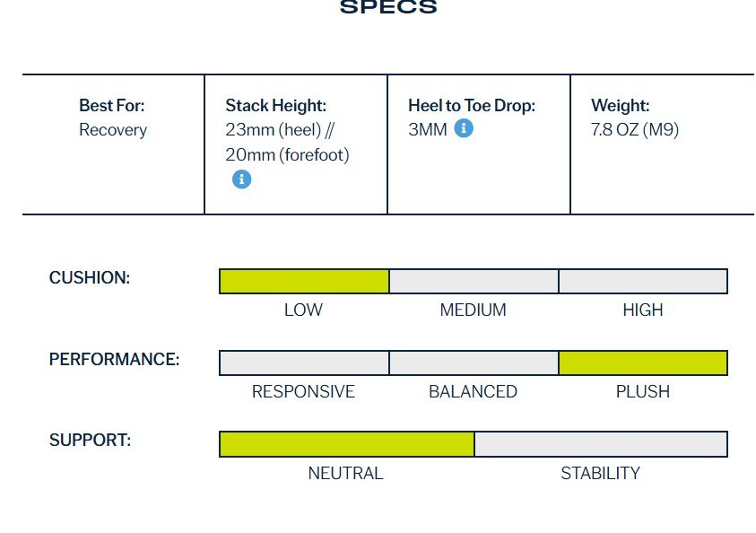Click the 3MM drop value

click(x=428, y=129)
